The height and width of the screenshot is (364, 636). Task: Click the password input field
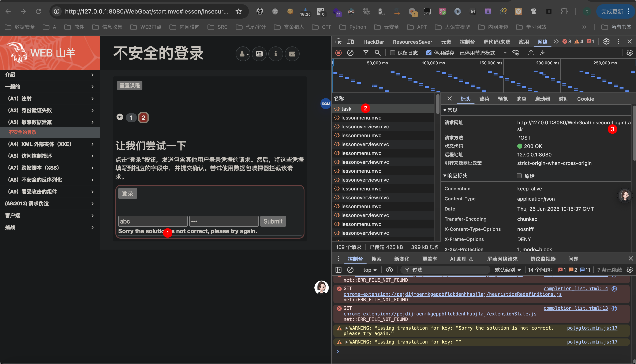click(224, 221)
